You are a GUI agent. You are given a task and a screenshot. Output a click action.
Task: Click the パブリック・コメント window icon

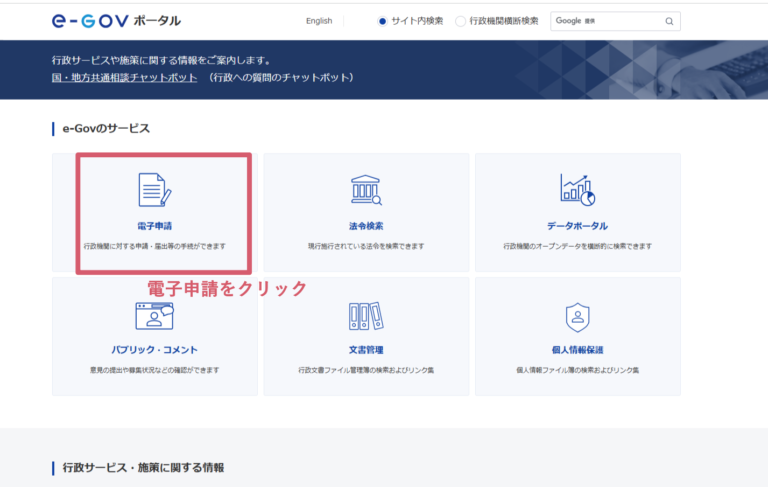[154, 315]
